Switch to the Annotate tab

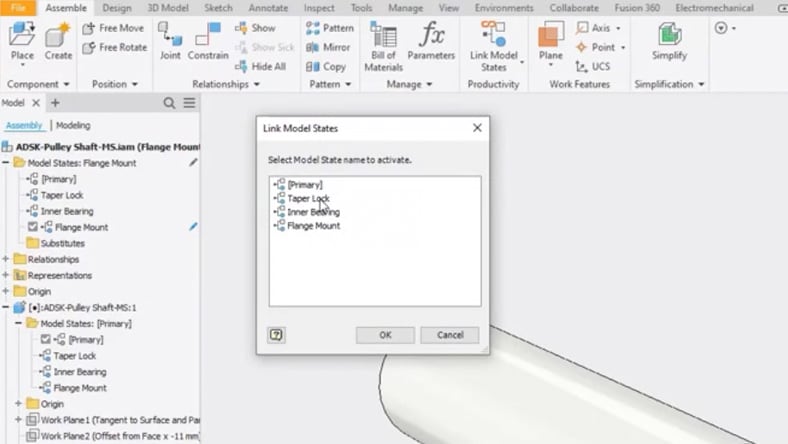268,8
